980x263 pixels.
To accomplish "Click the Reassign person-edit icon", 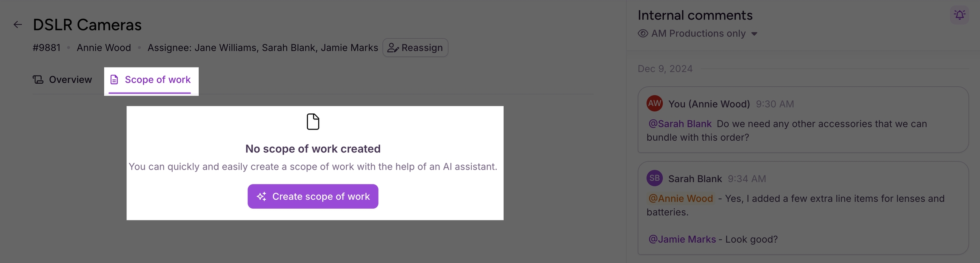I will 393,48.
